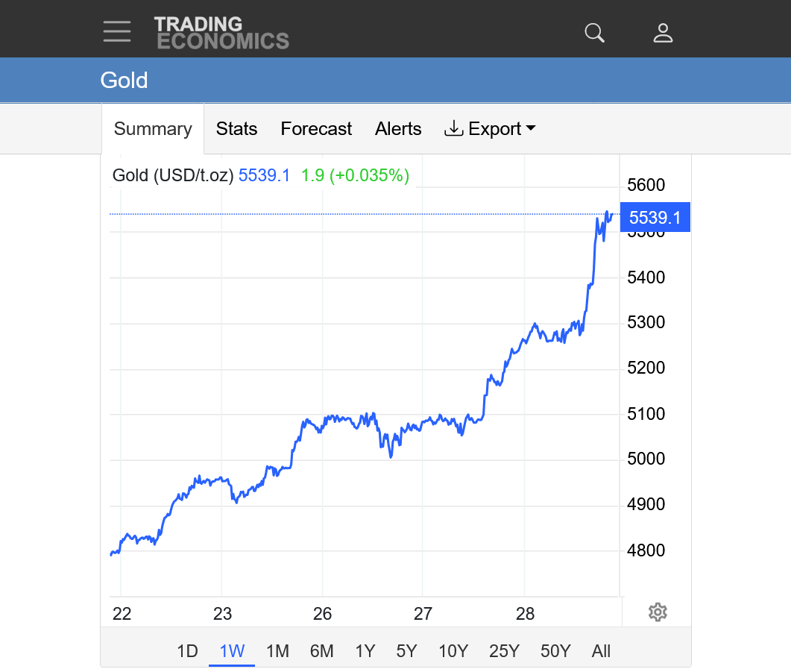Open the Stats tab
The width and height of the screenshot is (791, 672).
coord(236,129)
